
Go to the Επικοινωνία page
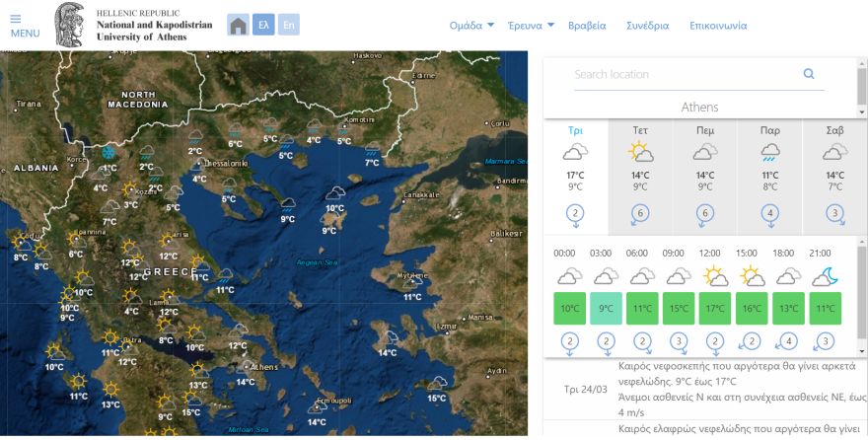(718, 26)
